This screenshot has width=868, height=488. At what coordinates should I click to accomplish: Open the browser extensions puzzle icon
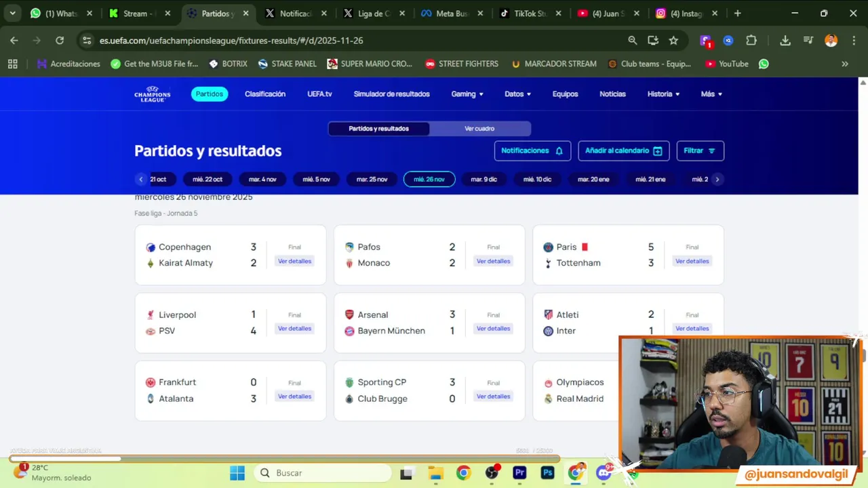[x=751, y=41]
